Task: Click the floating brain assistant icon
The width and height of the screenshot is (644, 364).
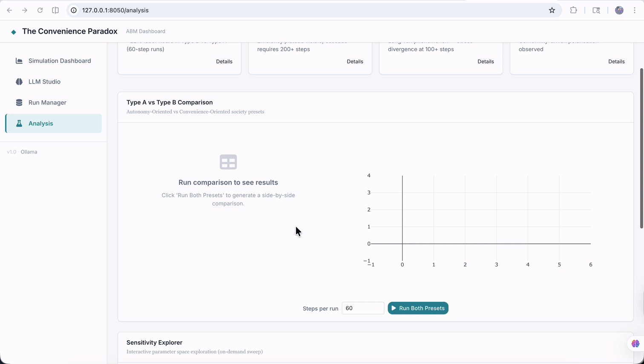Action: coord(635,344)
